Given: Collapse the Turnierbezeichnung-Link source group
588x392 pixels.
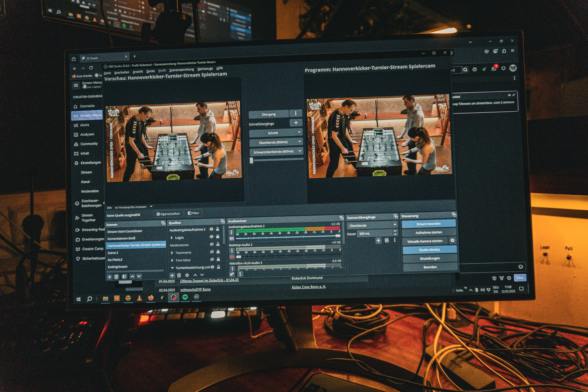Looking at the screenshot, I should (x=172, y=268).
